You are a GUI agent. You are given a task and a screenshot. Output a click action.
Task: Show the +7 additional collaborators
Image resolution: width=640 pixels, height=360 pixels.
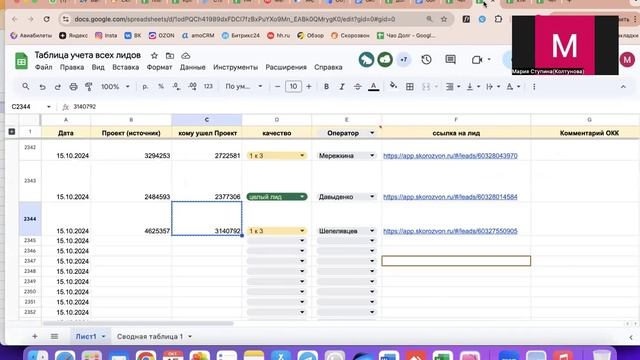click(404, 60)
